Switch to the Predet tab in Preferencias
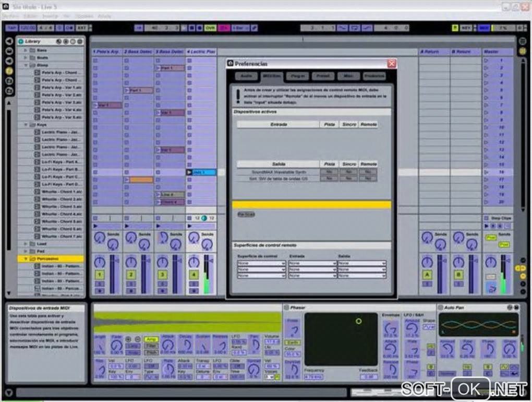This screenshot has width=532, height=402. (x=323, y=76)
